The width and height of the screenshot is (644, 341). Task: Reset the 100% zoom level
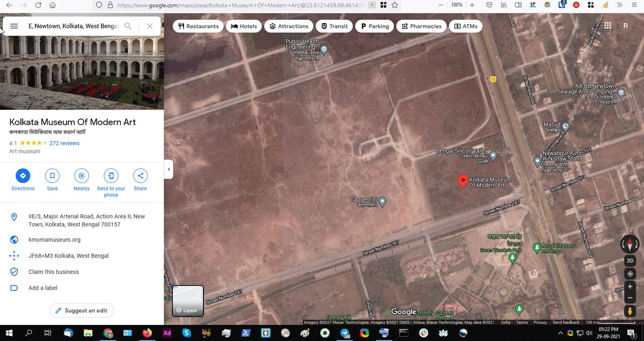tap(457, 5)
